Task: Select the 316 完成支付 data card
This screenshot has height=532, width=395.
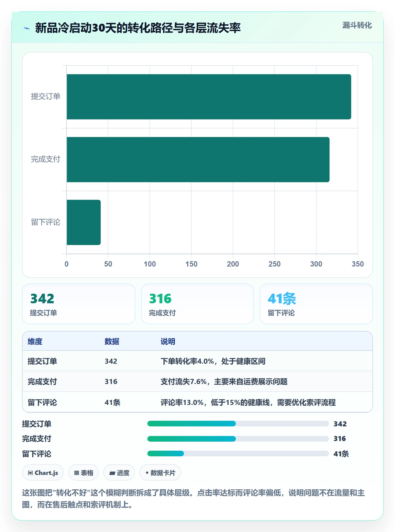Action: tap(197, 304)
